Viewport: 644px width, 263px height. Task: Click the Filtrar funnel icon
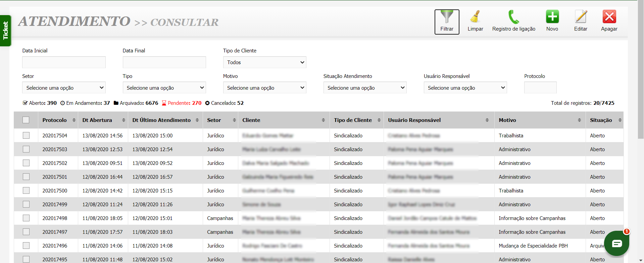[x=447, y=17]
